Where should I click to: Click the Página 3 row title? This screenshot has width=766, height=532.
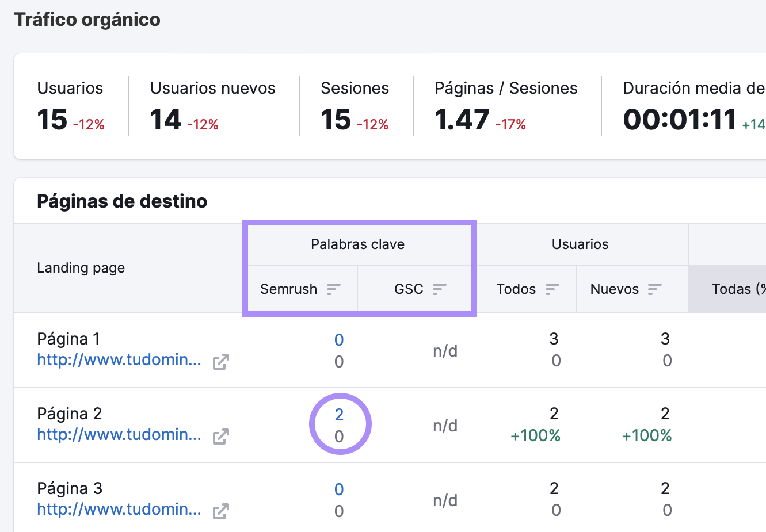tap(70, 488)
